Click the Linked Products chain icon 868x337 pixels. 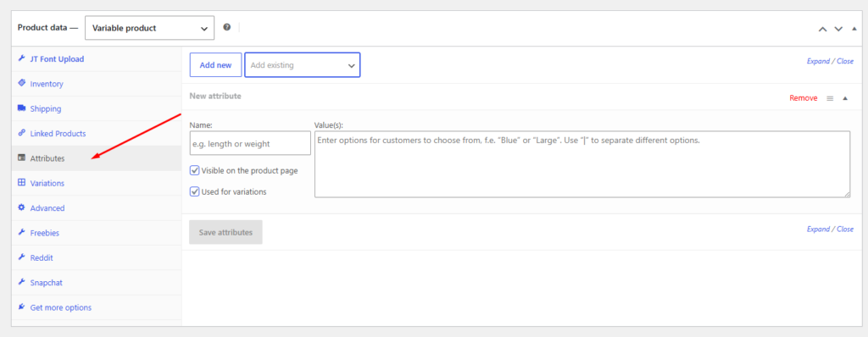[21, 133]
